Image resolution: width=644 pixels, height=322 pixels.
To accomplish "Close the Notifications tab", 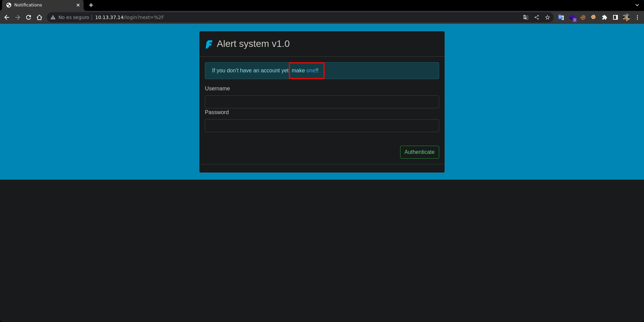I will pos(78,5).
